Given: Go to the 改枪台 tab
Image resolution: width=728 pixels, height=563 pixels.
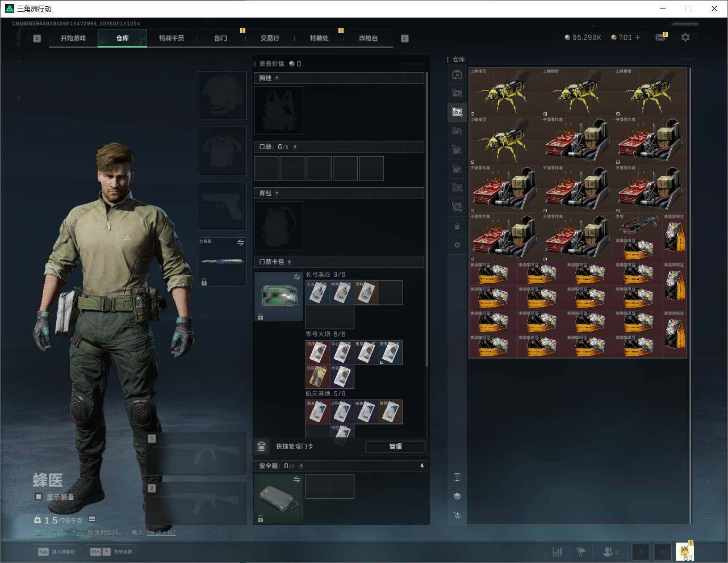Looking at the screenshot, I should tap(368, 38).
